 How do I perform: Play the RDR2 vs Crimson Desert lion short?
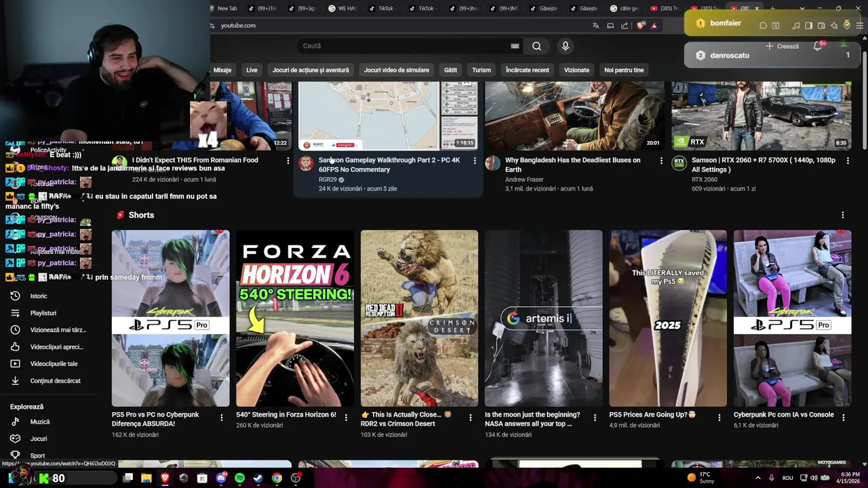419,318
